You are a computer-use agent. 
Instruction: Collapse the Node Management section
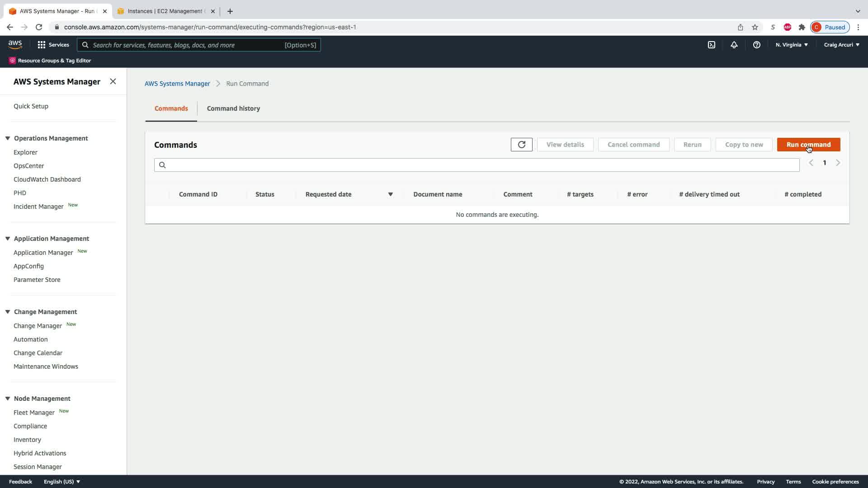pos(8,399)
